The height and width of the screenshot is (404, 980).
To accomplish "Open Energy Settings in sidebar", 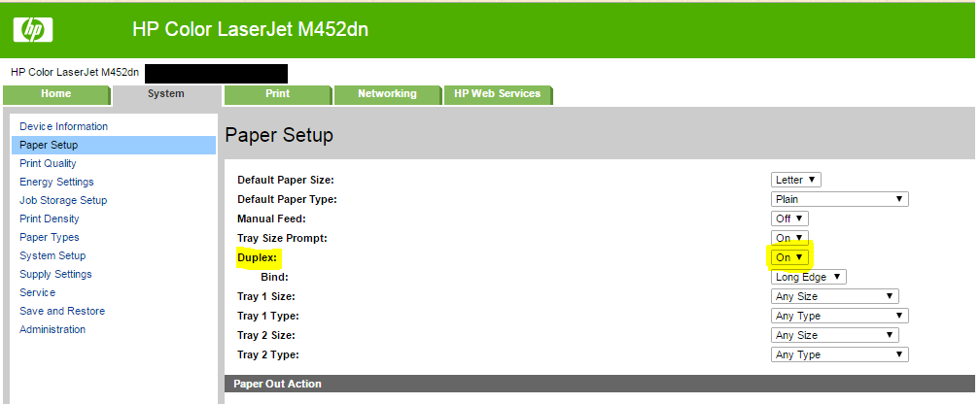I will tap(56, 182).
